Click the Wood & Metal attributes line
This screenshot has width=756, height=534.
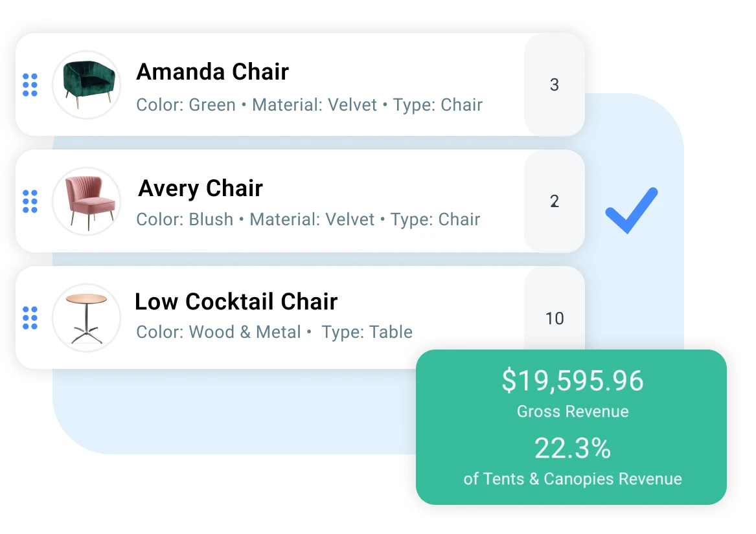[274, 333]
